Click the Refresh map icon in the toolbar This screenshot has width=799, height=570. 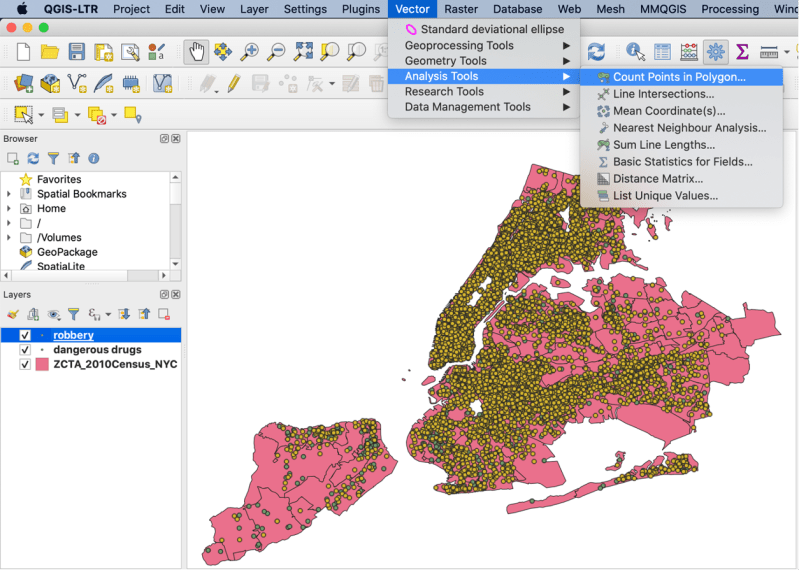[x=596, y=52]
